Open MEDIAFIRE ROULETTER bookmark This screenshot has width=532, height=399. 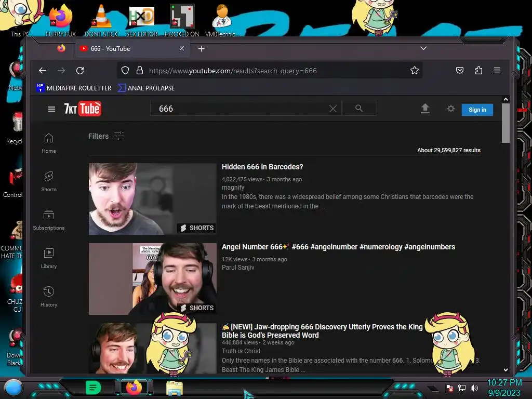coord(74,88)
